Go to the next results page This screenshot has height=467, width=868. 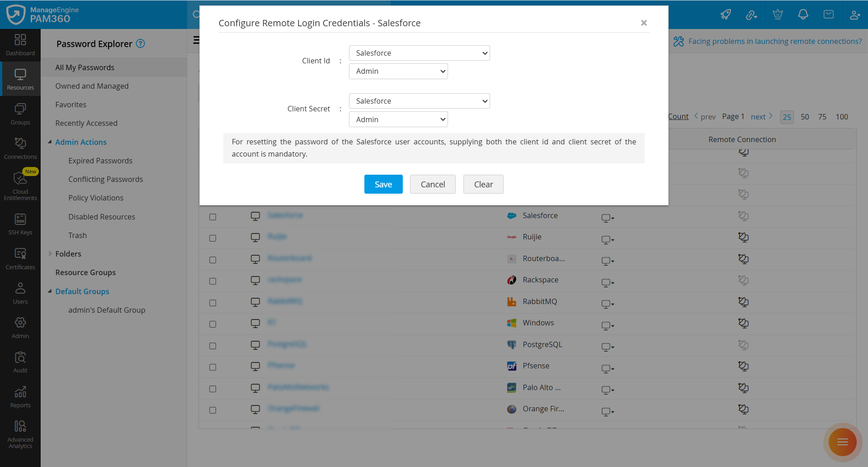[x=762, y=117]
